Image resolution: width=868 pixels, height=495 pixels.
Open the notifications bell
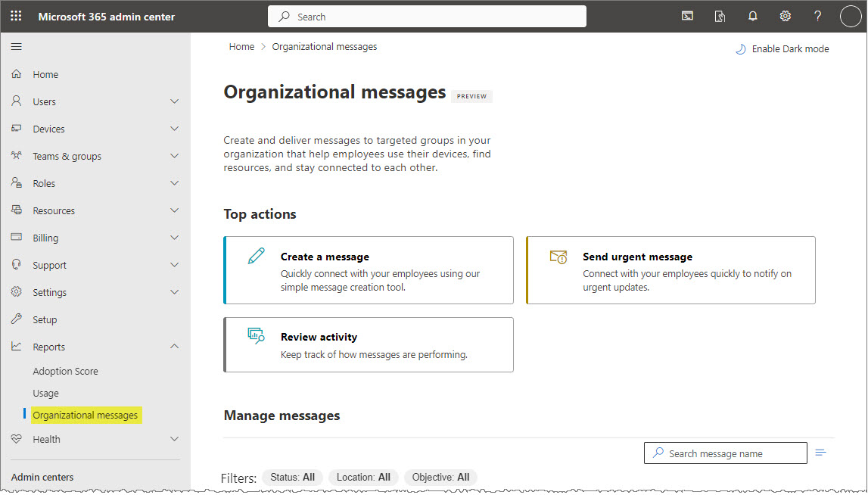752,16
